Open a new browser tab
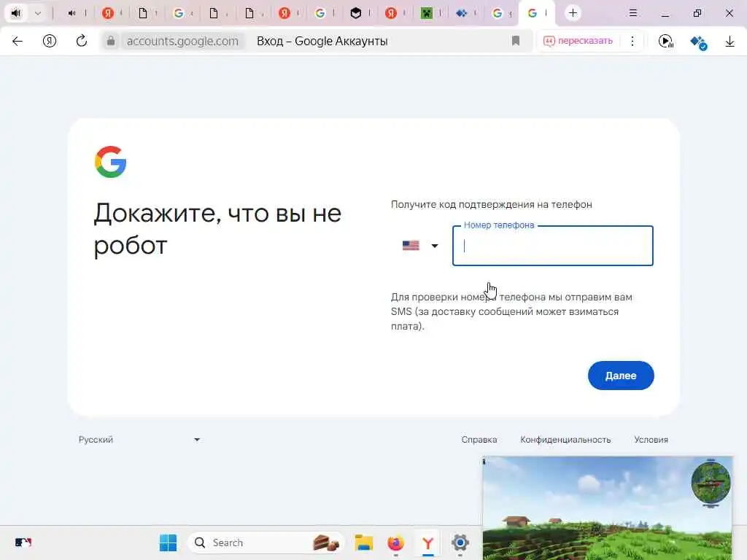 pos(573,13)
